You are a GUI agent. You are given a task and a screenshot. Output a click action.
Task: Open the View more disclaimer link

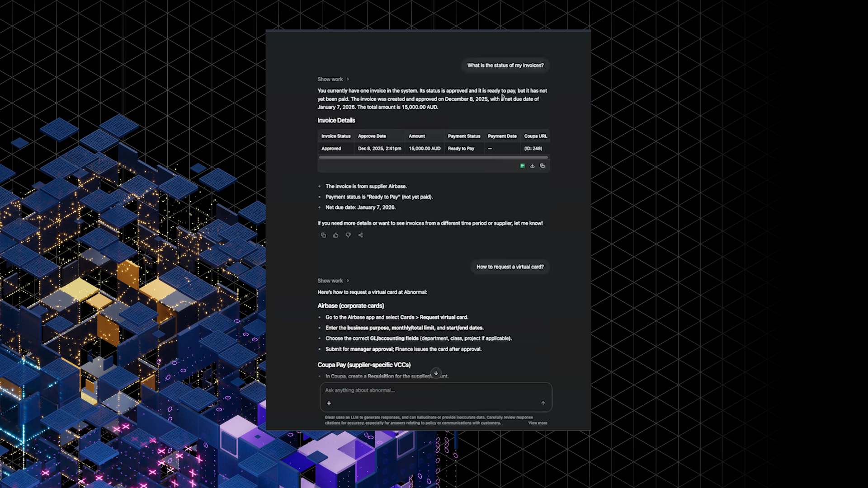(538, 423)
